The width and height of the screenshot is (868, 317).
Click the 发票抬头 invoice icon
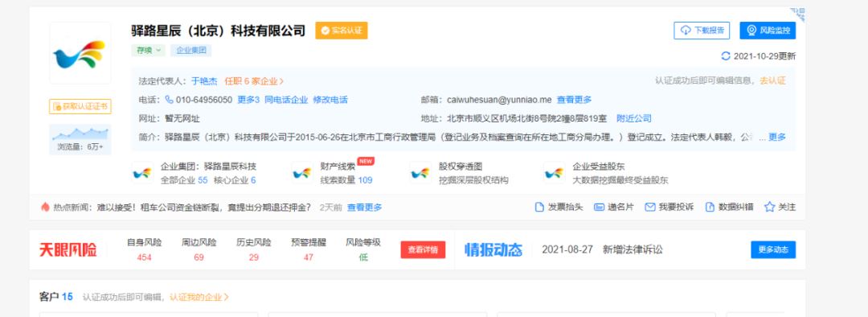tap(539, 207)
